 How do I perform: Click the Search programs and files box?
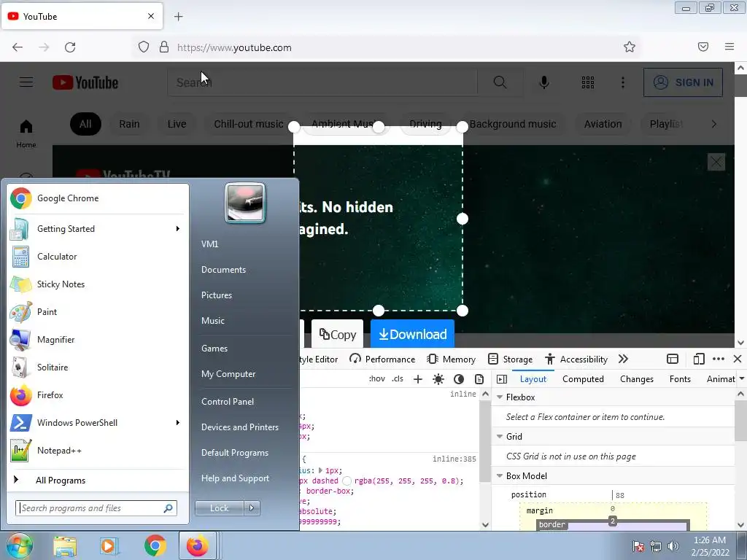click(x=96, y=508)
